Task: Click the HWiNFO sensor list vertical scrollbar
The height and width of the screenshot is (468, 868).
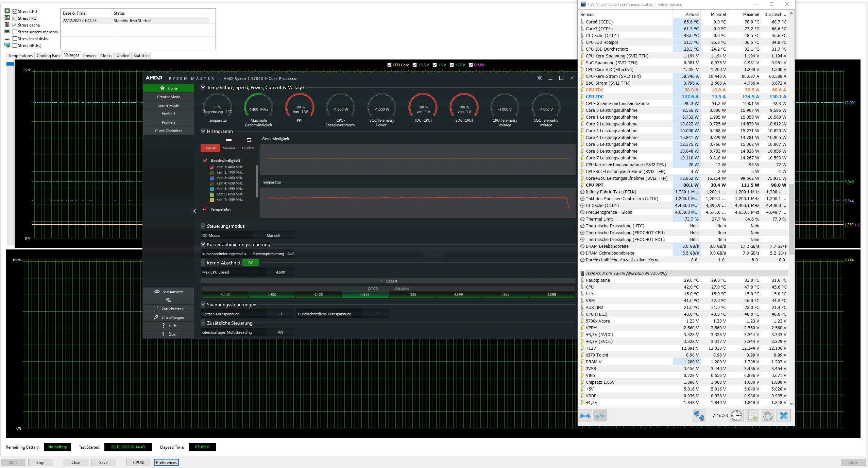Action: point(791,219)
